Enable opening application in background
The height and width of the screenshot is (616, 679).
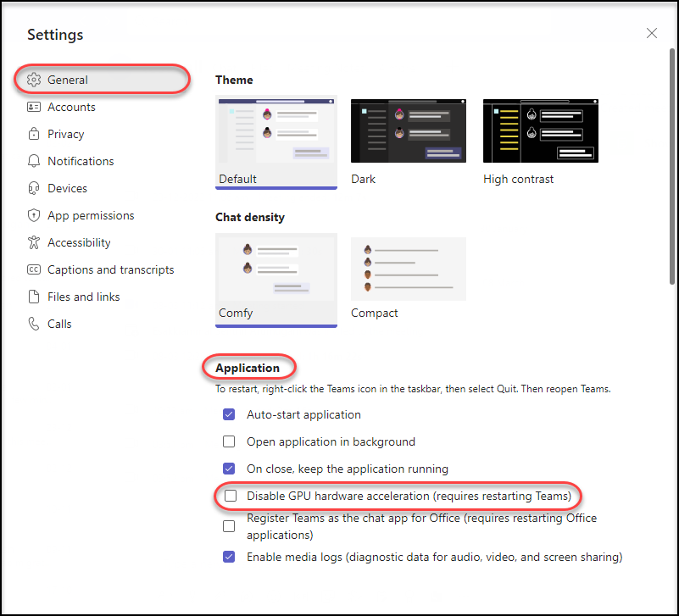[x=229, y=441]
